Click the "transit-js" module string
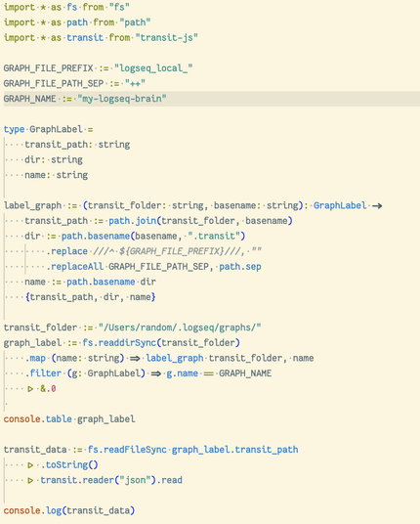 [166, 37]
